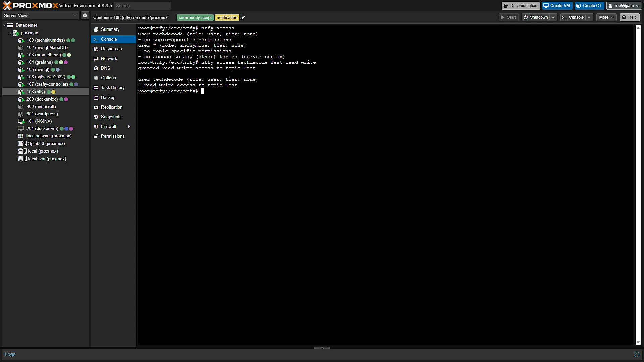This screenshot has width=644, height=362.
Task: Click the storage icon for local (proxmox)
Action: coord(22,151)
